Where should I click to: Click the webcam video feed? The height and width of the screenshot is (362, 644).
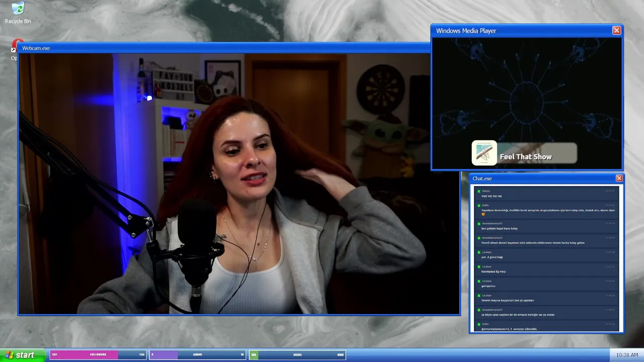[239, 184]
